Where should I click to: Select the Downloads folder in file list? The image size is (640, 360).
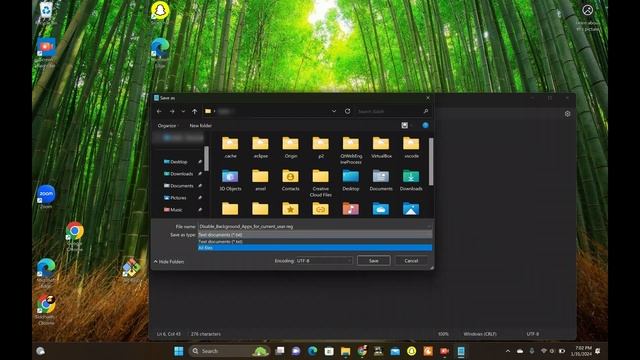click(411, 180)
